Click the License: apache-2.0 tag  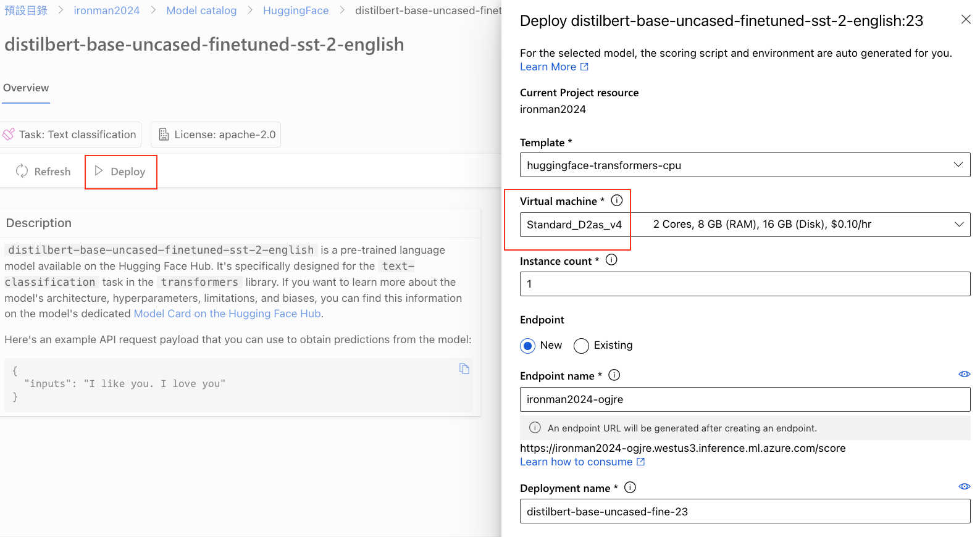[216, 135]
